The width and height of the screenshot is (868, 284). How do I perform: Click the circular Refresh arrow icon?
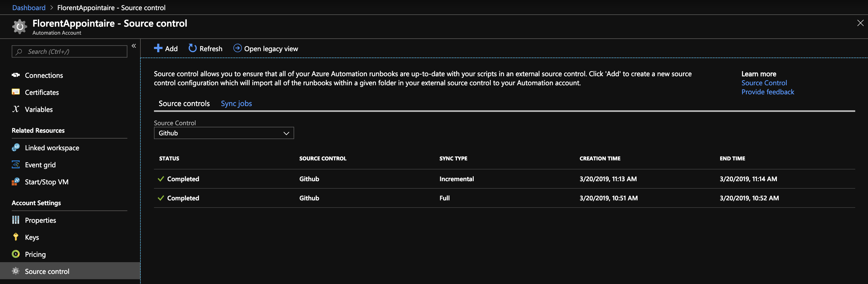tap(192, 48)
